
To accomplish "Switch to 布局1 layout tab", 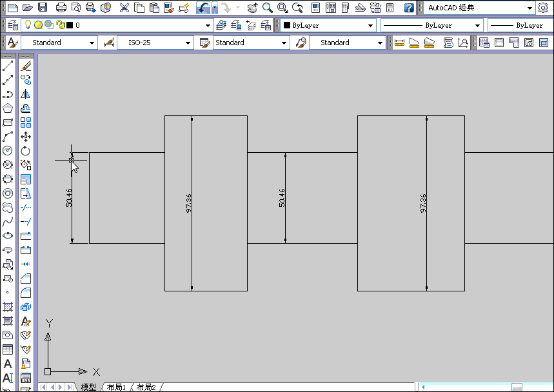I will [116, 387].
